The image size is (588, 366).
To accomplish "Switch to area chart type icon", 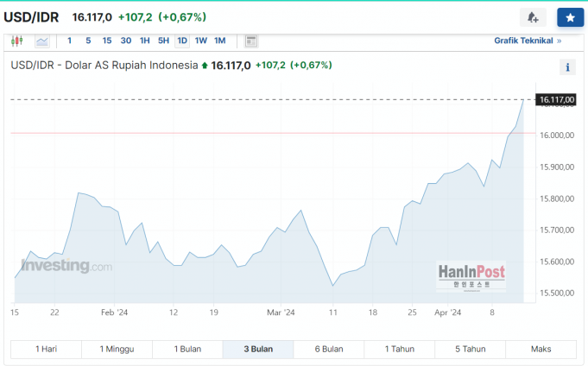I will click(x=42, y=41).
